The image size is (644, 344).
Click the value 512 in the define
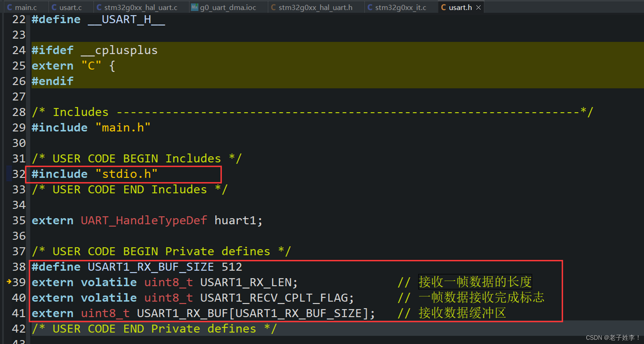pos(232,267)
